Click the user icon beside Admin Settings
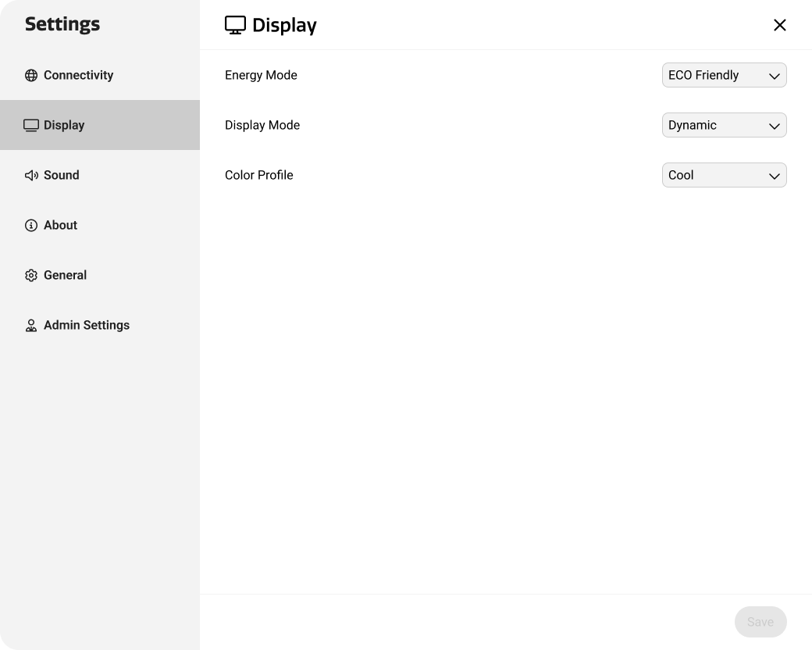The width and height of the screenshot is (812, 650). coord(31,326)
